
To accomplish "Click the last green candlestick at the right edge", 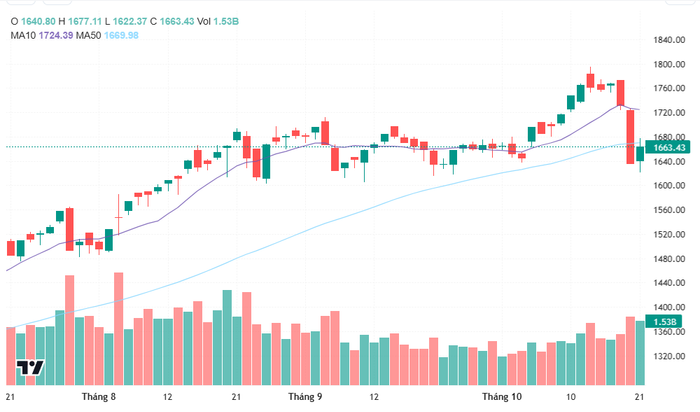I will click(x=641, y=152).
